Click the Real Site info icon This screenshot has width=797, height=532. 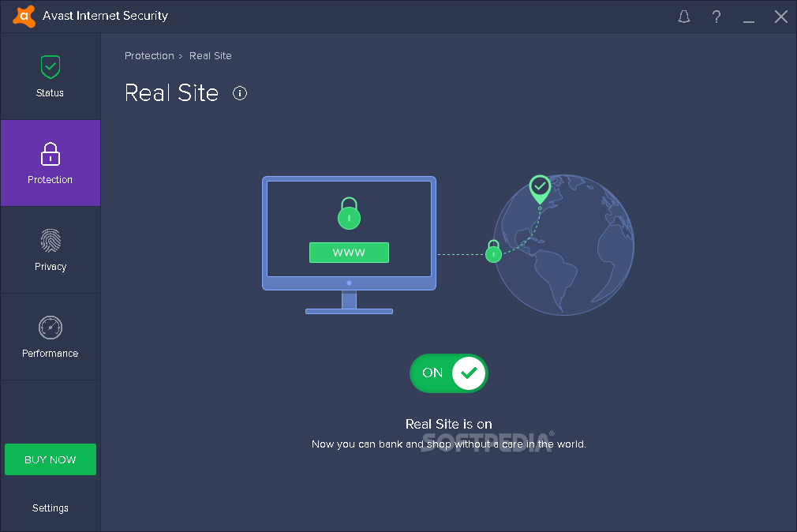click(240, 93)
